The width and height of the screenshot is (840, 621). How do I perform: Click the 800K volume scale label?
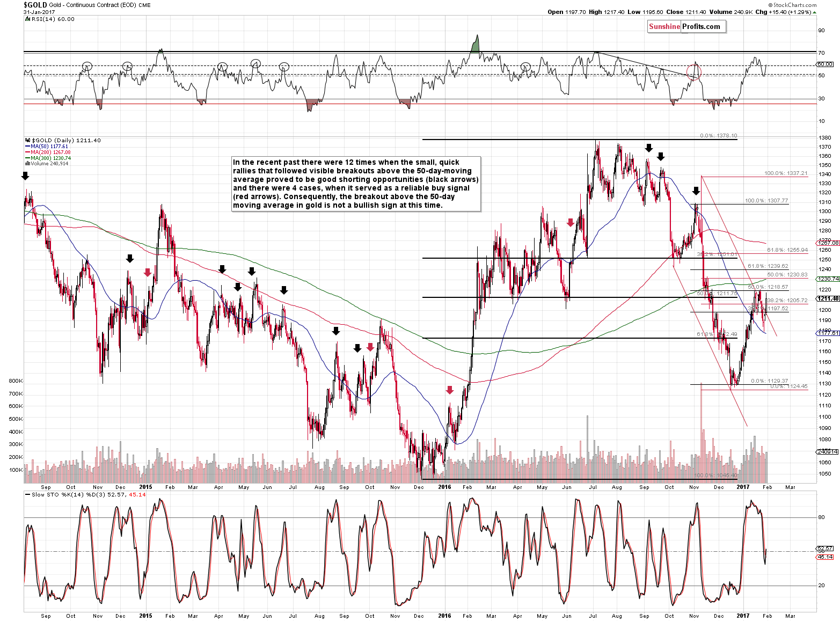click(x=16, y=381)
